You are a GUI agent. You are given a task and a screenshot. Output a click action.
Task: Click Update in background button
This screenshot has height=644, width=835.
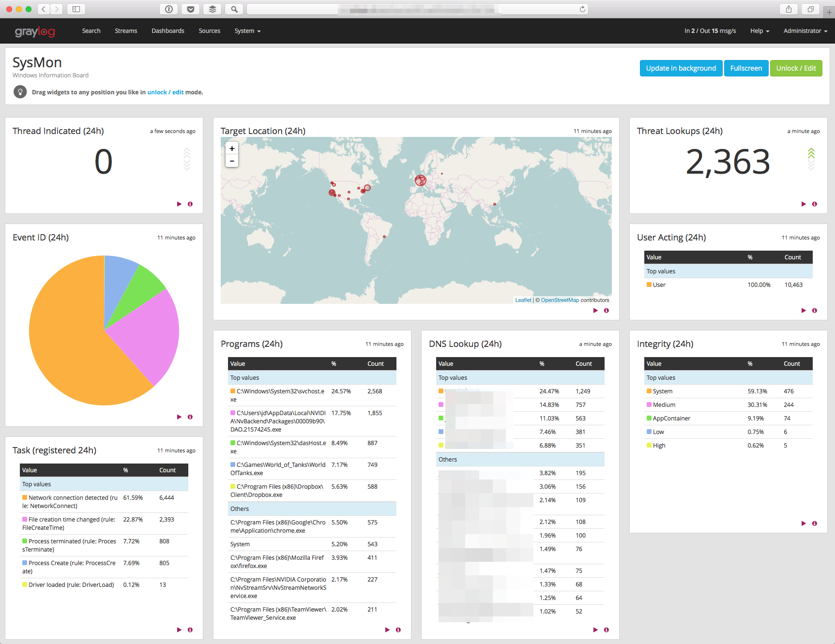pyautogui.click(x=681, y=68)
